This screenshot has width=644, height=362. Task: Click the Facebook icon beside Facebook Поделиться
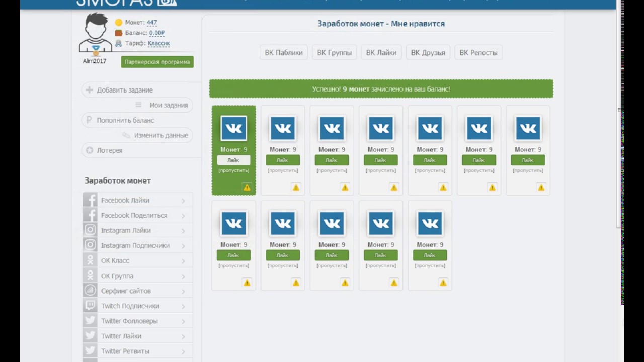pos(90,215)
